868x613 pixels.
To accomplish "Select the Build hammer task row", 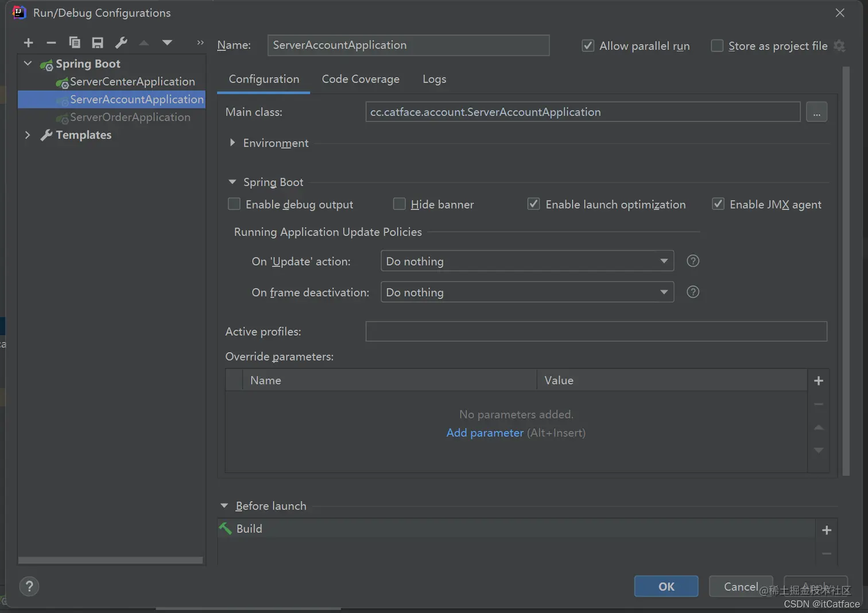I will tap(516, 529).
